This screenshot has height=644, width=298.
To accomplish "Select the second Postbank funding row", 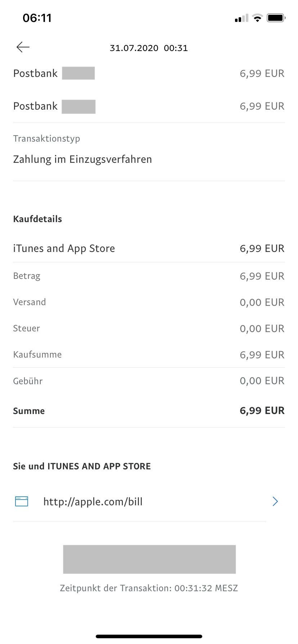I will pyautogui.click(x=149, y=106).
